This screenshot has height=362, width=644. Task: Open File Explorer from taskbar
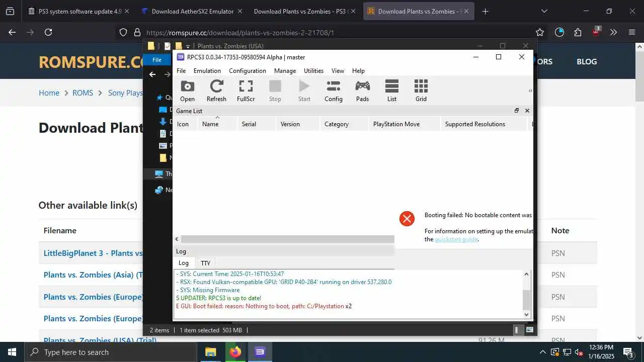pos(210,352)
